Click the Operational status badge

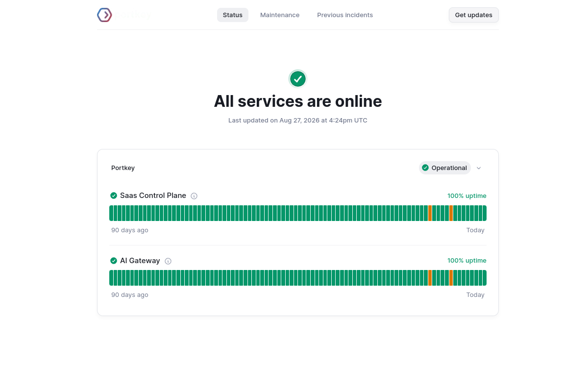click(x=444, y=168)
